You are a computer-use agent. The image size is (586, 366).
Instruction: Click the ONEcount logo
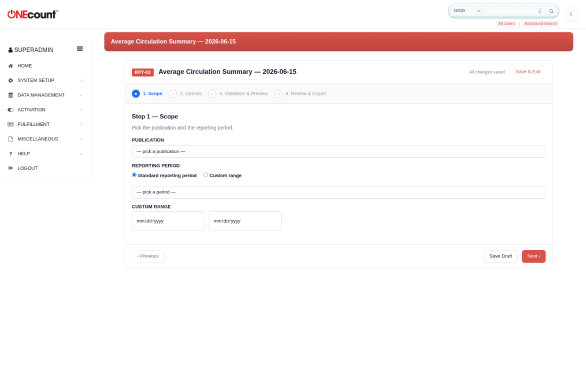(x=33, y=14)
